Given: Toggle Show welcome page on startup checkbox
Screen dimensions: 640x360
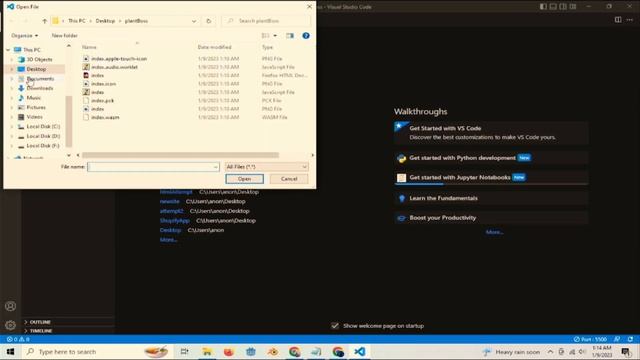Looking at the screenshot, I should pyautogui.click(x=335, y=326).
